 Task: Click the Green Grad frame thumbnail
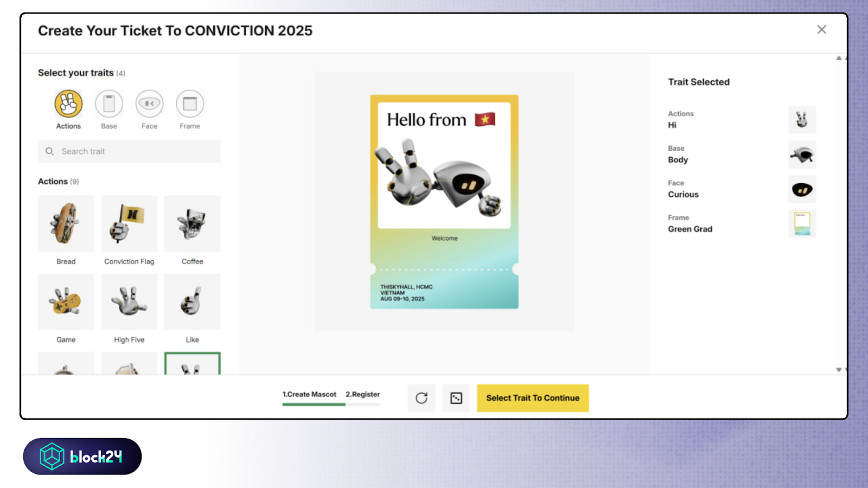[x=802, y=224]
